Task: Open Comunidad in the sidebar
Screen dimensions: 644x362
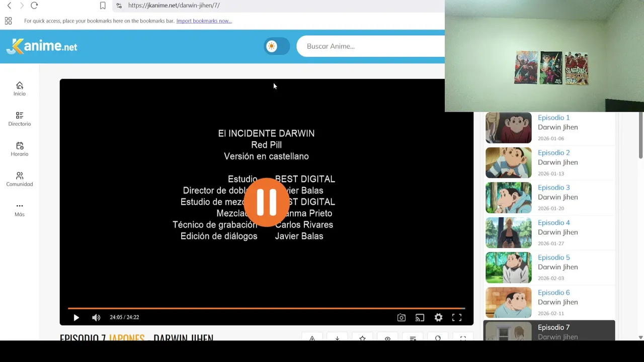Action: click(x=20, y=179)
